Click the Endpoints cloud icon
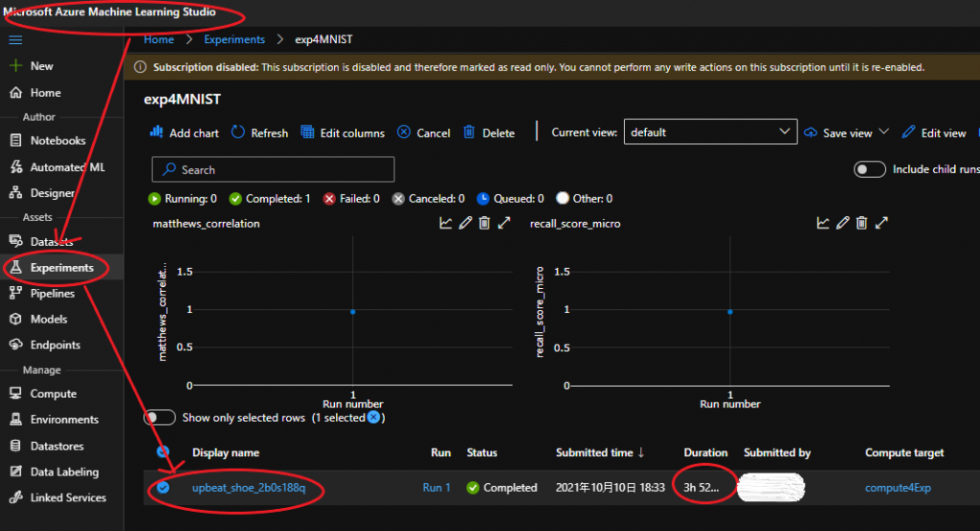 click(x=15, y=344)
